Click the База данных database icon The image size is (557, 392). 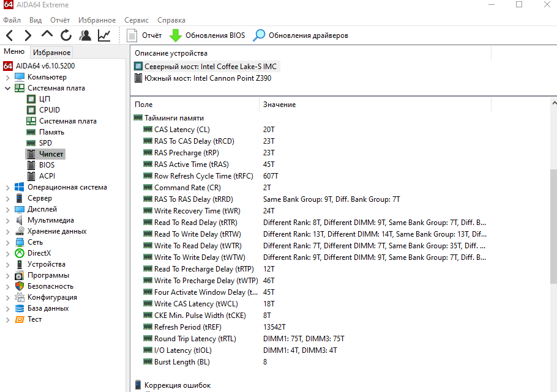(20, 308)
